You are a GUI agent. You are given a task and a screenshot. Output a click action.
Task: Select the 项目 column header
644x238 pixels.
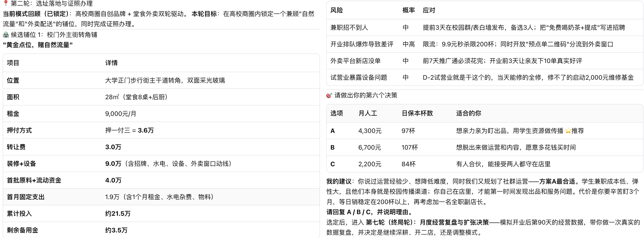(x=13, y=63)
